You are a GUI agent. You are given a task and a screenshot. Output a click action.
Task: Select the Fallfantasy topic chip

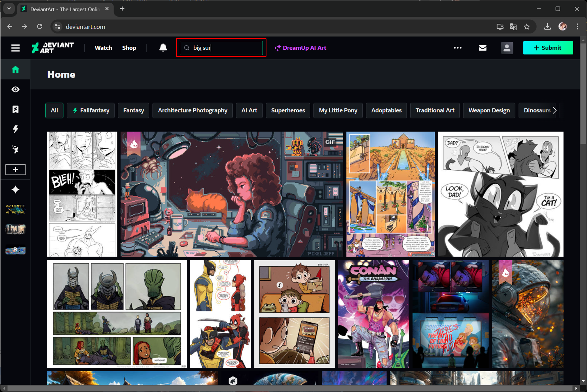coord(90,110)
